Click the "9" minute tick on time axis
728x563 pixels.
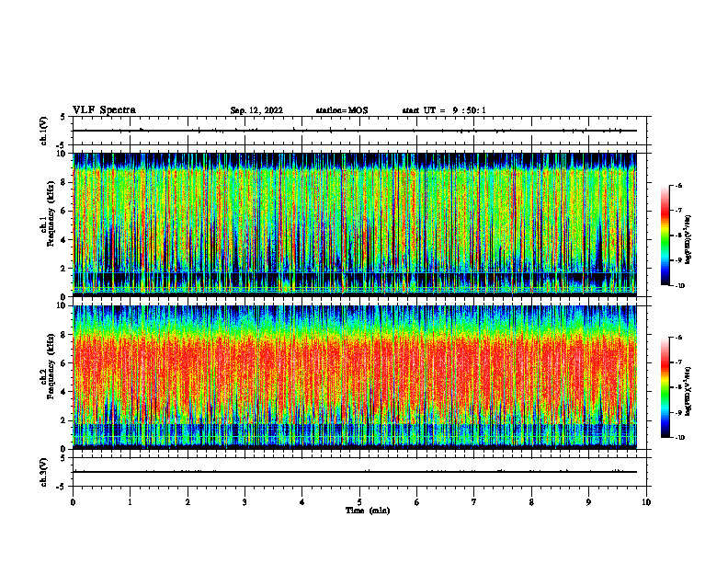tap(588, 502)
